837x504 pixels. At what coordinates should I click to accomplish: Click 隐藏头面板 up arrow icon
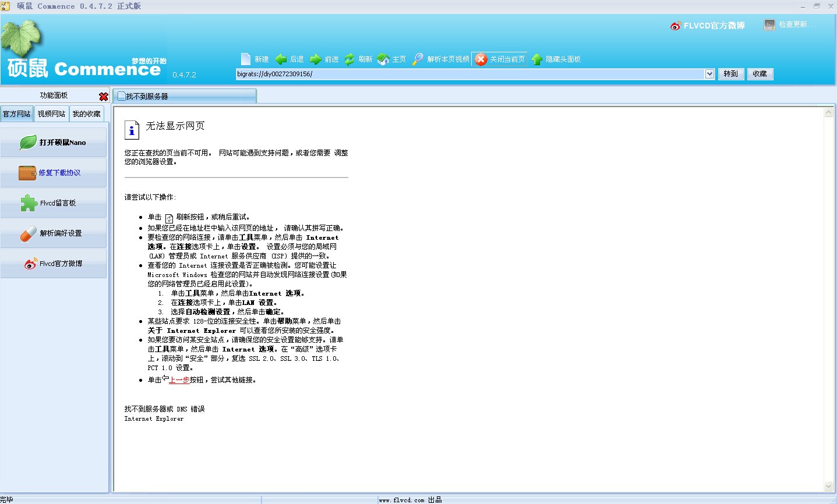(x=537, y=59)
